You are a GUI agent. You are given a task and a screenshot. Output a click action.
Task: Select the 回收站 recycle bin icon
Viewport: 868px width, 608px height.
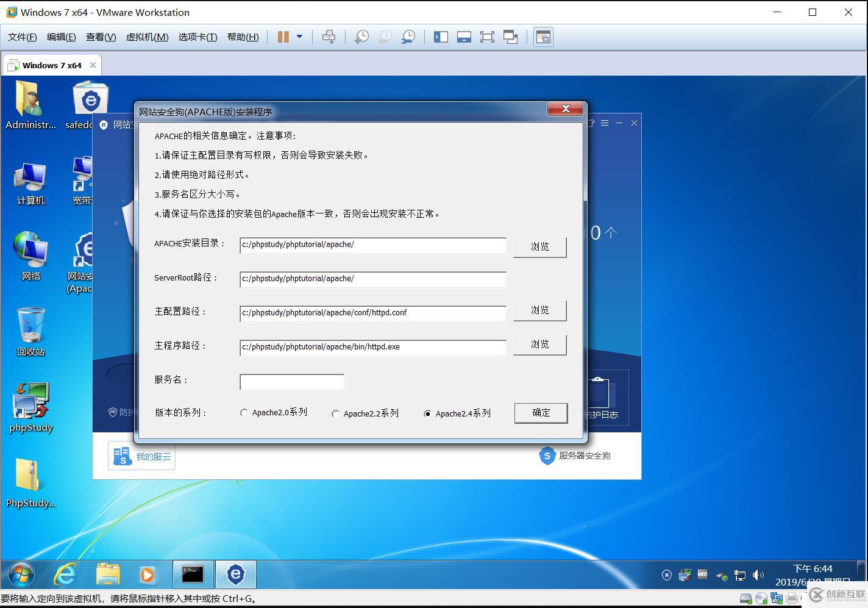click(x=30, y=332)
